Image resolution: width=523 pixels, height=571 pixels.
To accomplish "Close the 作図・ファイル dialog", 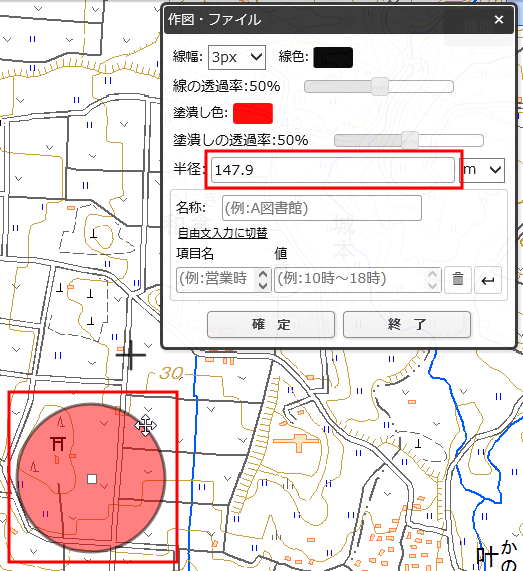I will [499, 19].
